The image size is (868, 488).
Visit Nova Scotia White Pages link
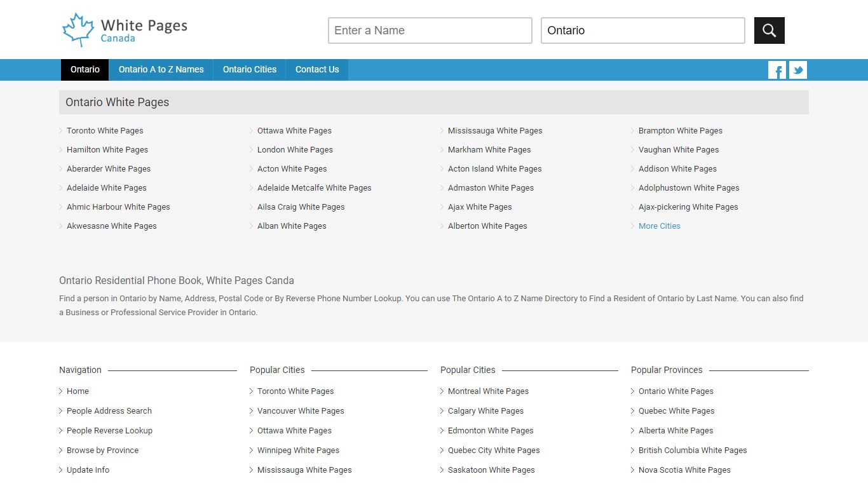point(684,470)
